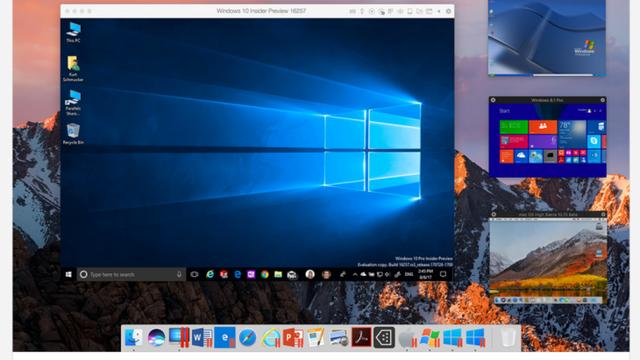640x360 pixels.
Task: Open This PC on Windows 10 desktop
Action: coord(73,32)
